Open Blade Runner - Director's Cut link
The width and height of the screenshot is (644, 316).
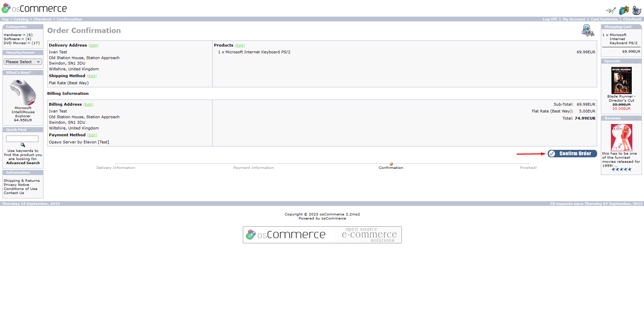pos(621,99)
